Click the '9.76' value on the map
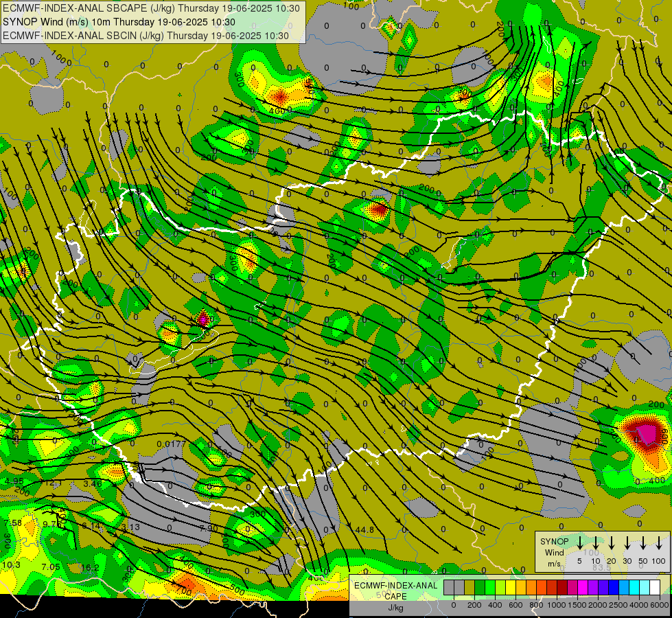672x618 pixels. [52, 524]
